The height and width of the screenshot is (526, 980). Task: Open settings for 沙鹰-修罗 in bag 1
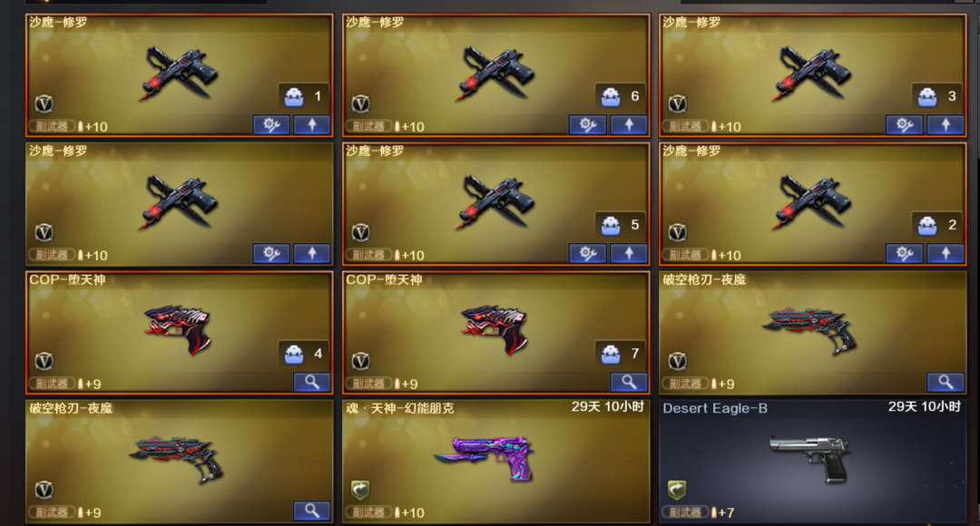271,125
